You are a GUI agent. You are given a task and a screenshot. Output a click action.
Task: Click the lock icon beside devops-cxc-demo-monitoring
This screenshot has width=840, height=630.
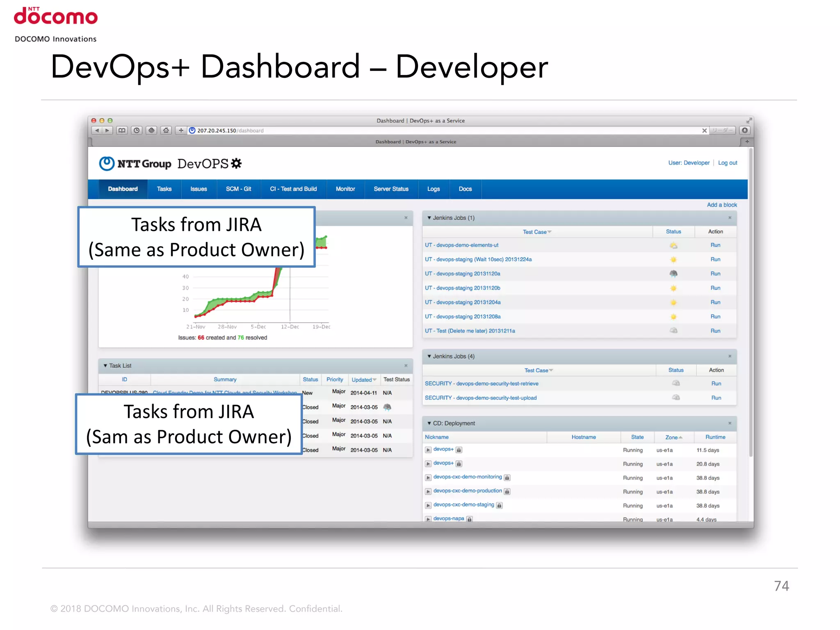pyautogui.click(x=507, y=477)
